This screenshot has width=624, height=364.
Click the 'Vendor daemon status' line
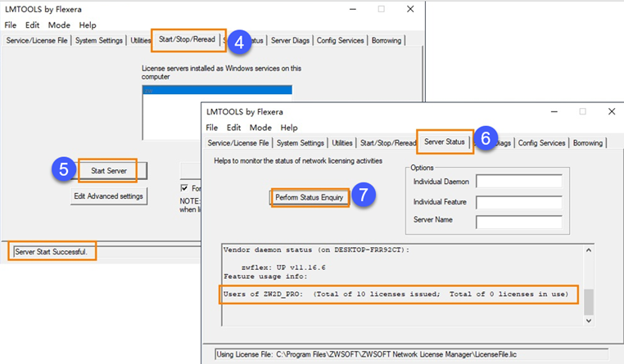316,250
